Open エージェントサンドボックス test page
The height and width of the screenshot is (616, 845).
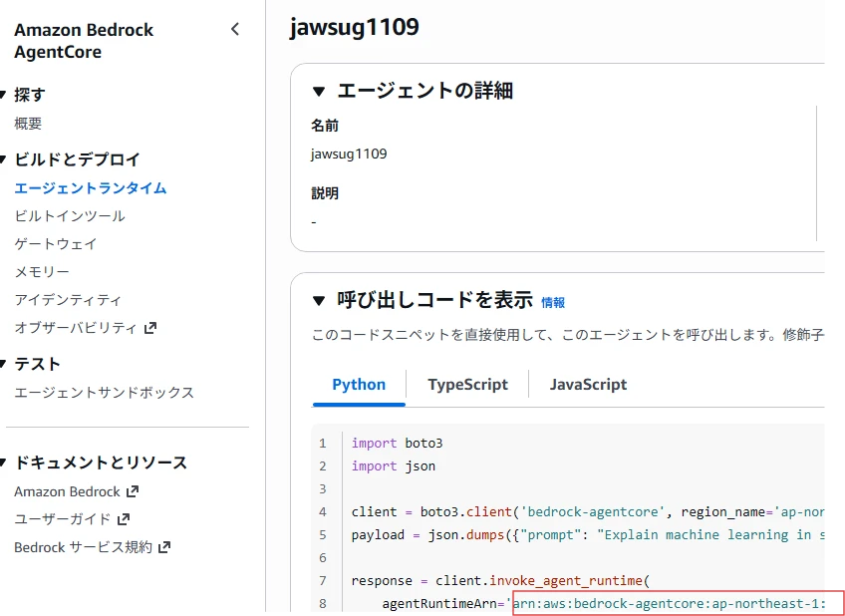point(105,392)
